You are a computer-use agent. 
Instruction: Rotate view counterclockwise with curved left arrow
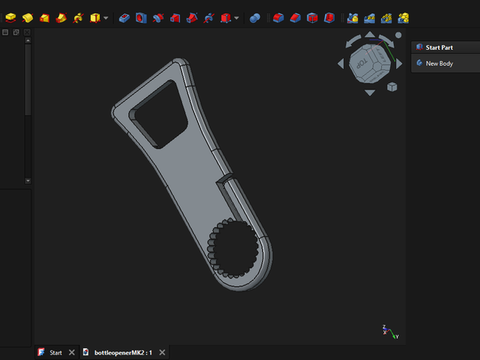pos(353,42)
